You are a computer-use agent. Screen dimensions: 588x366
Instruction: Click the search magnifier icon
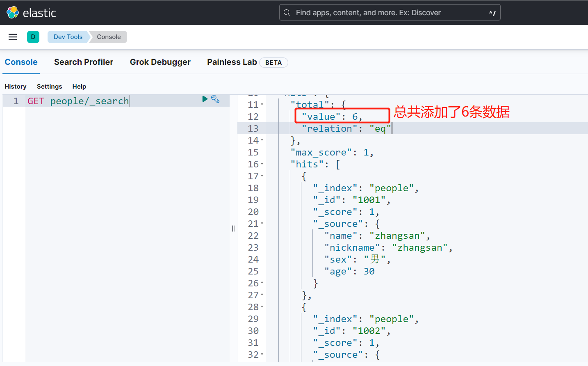click(287, 13)
